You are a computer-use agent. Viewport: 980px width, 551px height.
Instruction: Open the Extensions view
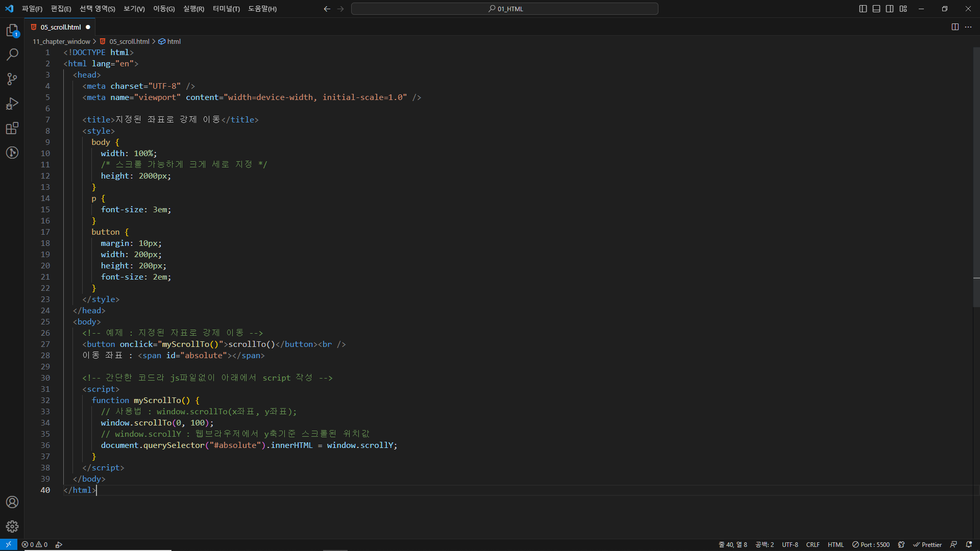click(x=12, y=128)
